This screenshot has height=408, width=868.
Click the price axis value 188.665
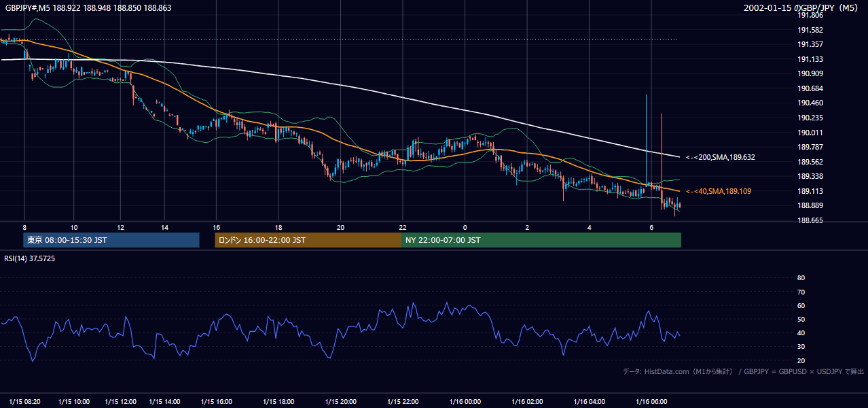[x=810, y=220]
